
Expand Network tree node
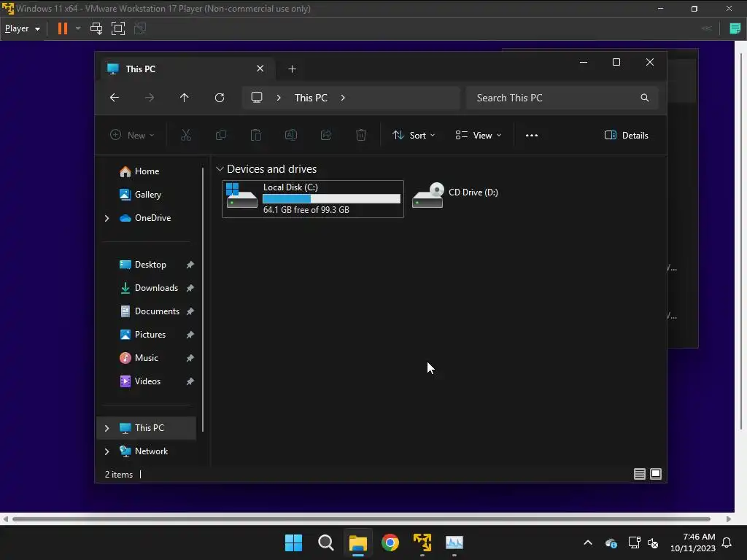[107, 451]
